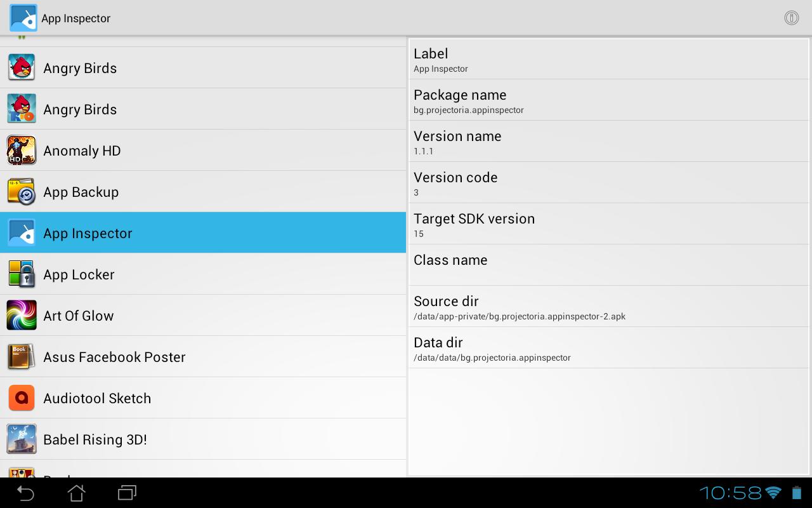Select the App Locker padlock icon
Viewport: 812px width, 508px height.
[22, 274]
